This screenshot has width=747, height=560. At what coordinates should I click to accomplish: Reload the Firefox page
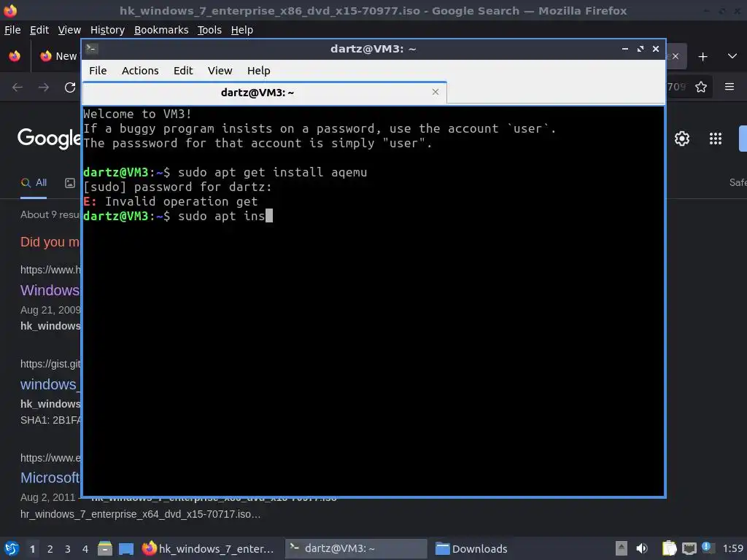pyautogui.click(x=70, y=87)
